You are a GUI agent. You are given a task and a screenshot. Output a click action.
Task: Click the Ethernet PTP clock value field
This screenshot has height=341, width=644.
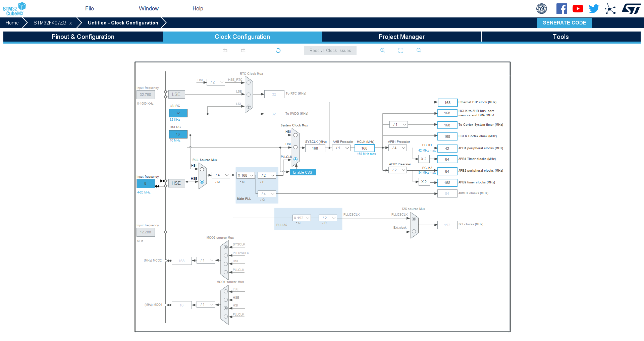(447, 103)
